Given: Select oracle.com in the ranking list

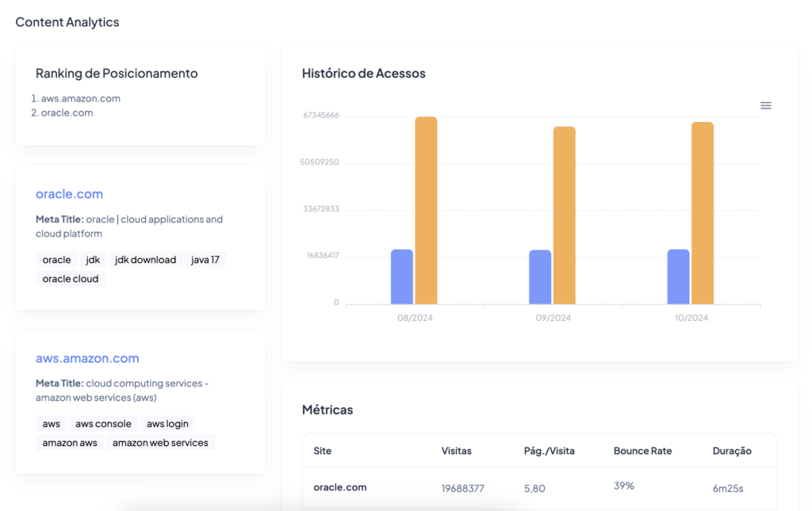Looking at the screenshot, I should tap(72, 112).
